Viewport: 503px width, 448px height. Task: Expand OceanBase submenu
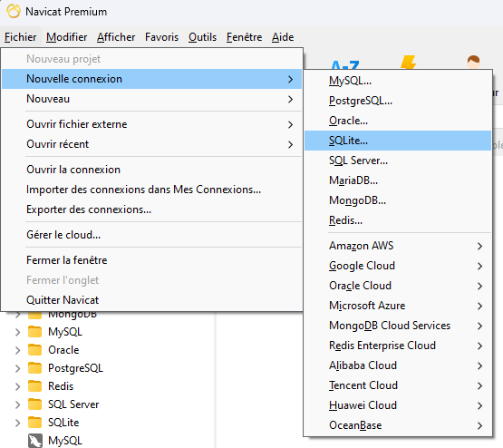coord(398,425)
